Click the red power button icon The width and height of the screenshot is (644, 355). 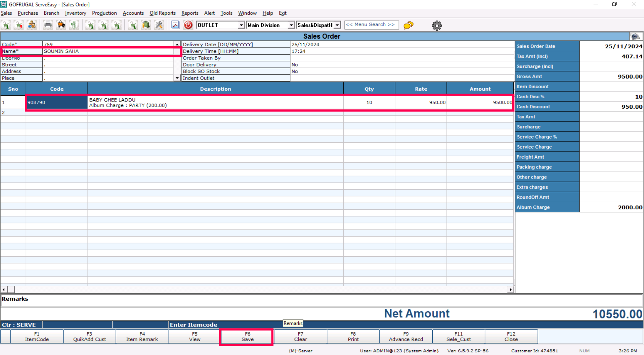pyautogui.click(x=188, y=25)
